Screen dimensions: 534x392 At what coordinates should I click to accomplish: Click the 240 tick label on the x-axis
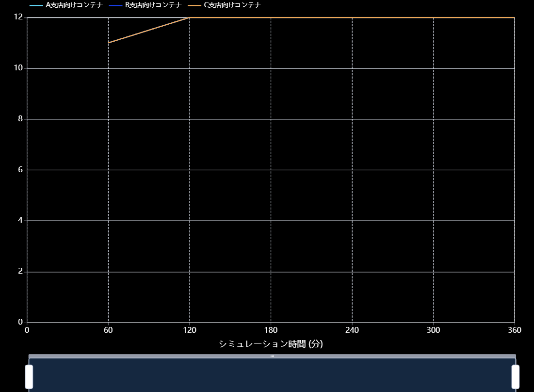(x=352, y=330)
